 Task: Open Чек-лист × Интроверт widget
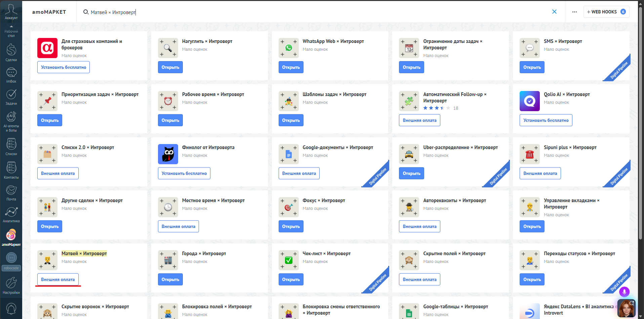(x=291, y=279)
